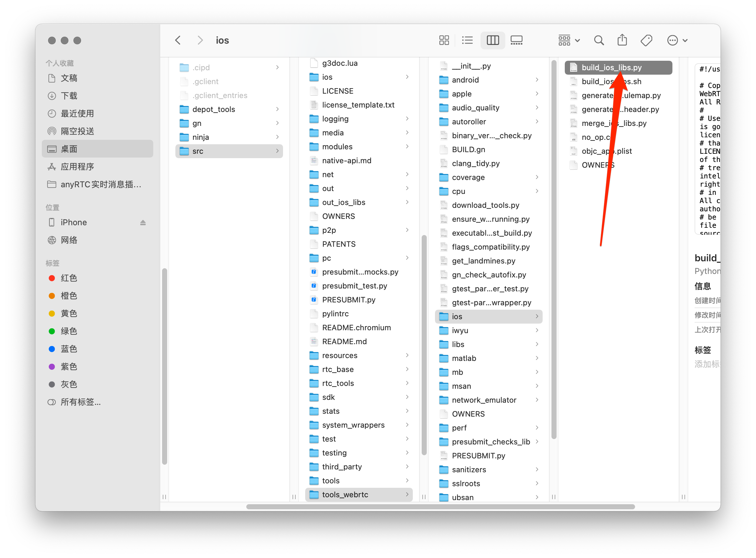Filter by the 蓝色 tag
The height and width of the screenshot is (558, 756).
(x=97, y=349)
